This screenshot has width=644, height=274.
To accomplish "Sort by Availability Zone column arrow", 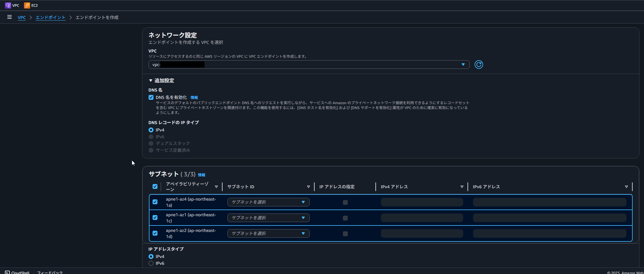I will point(216,187).
